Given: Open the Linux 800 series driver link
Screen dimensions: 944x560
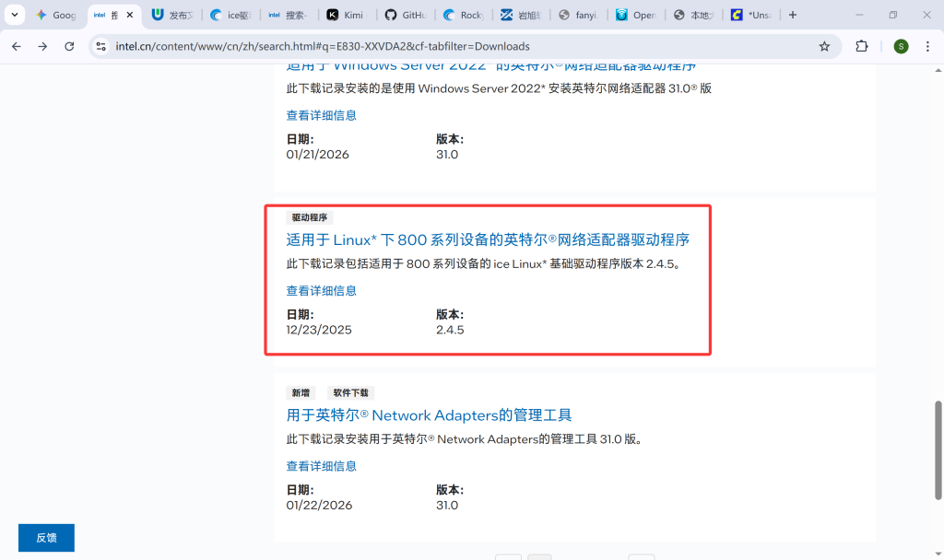Looking at the screenshot, I should pos(488,239).
